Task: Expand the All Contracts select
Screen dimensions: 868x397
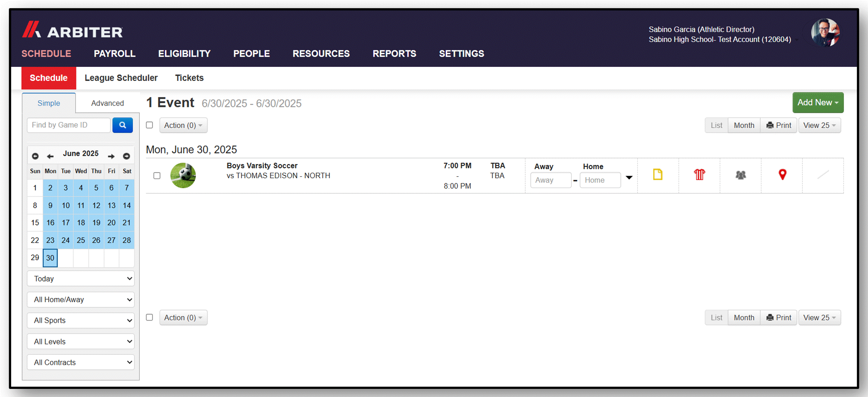Action: point(81,362)
